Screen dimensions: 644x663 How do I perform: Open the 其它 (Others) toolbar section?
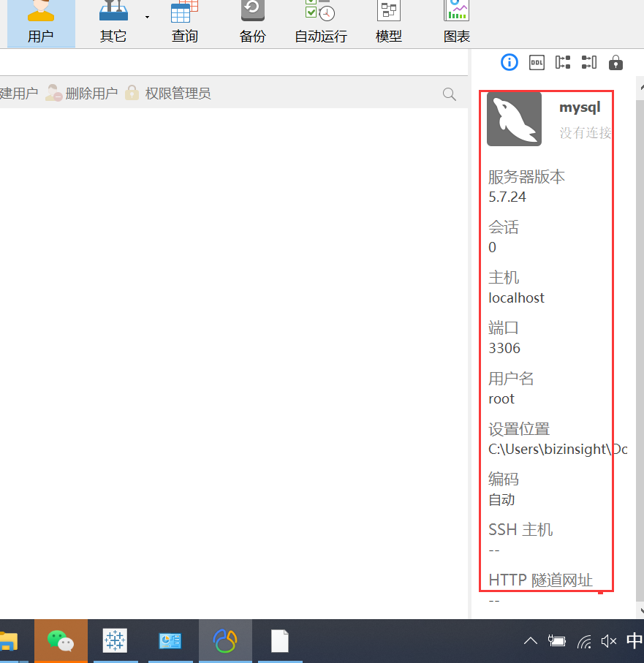(113, 23)
